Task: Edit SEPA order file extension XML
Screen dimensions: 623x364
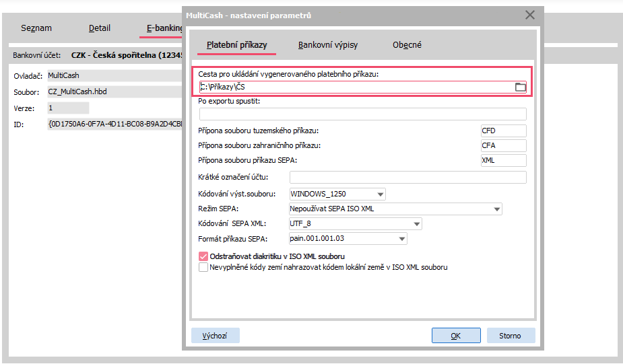Action: click(x=503, y=160)
